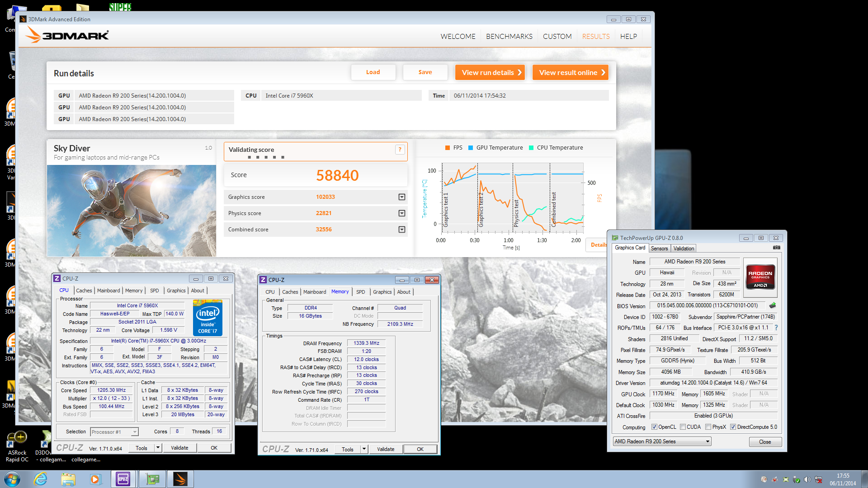
Task: Click OK in the Memory CPU-Z window
Action: (x=420, y=449)
